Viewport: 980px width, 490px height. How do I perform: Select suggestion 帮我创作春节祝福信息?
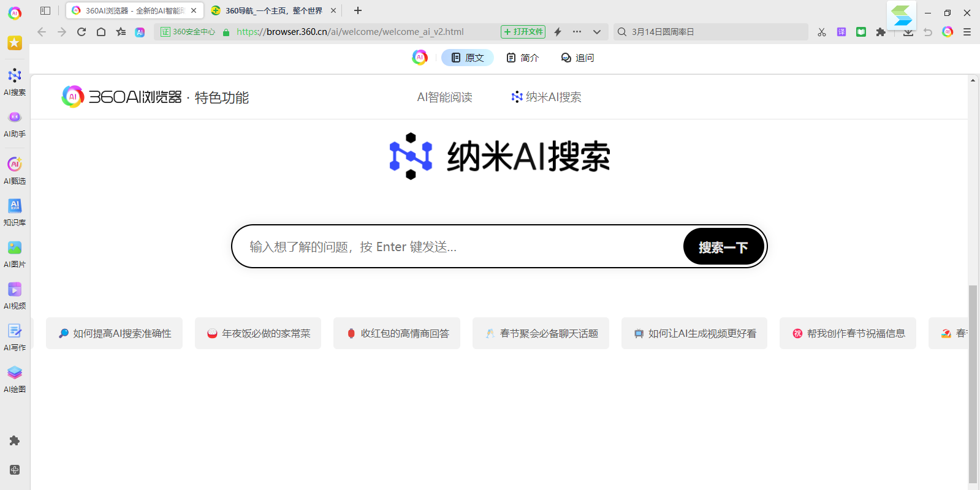[848, 333]
